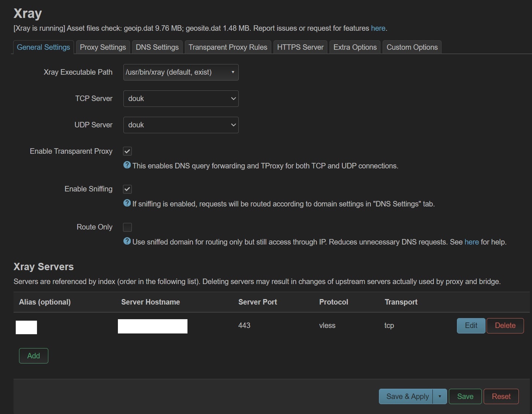
Task: Open the 'here' help link for Route Only
Action: point(472,242)
